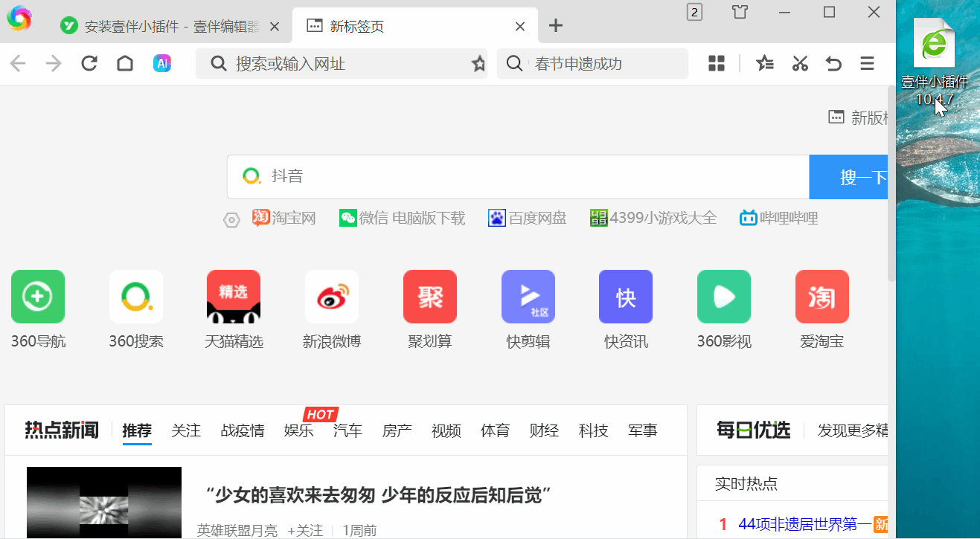Open 微信 电脑版下载 link
Image resolution: width=980 pixels, height=539 pixels.
click(x=402, y=218)
